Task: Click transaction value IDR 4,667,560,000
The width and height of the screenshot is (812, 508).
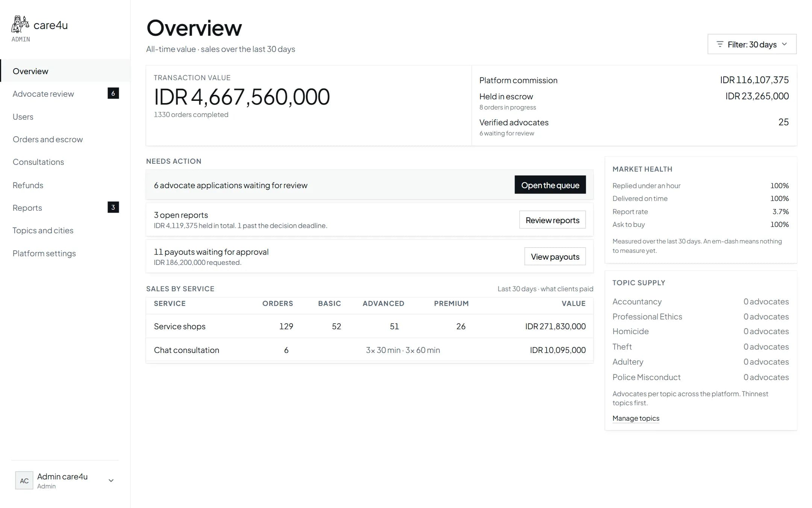Action: 242,97
